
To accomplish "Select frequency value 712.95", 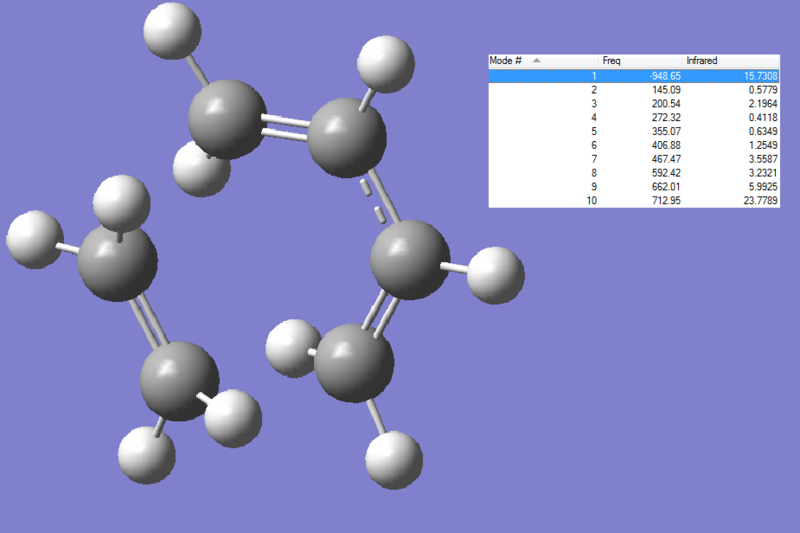I will pos(666,200).
